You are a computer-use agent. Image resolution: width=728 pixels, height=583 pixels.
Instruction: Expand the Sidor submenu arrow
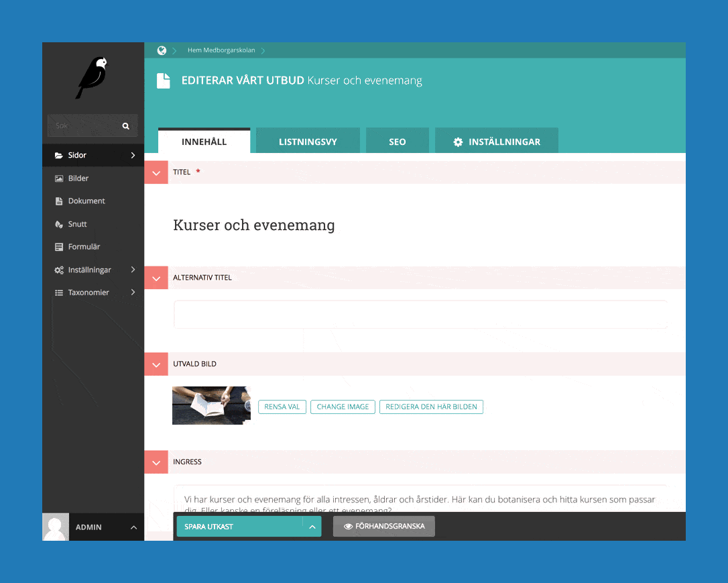pos(133,155)
